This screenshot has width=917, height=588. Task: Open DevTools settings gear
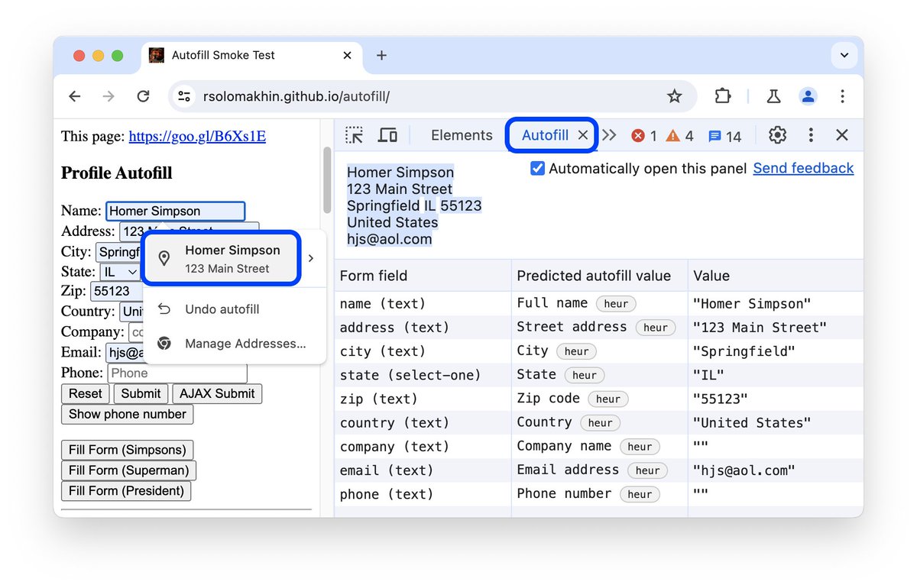tap(778, 135)
